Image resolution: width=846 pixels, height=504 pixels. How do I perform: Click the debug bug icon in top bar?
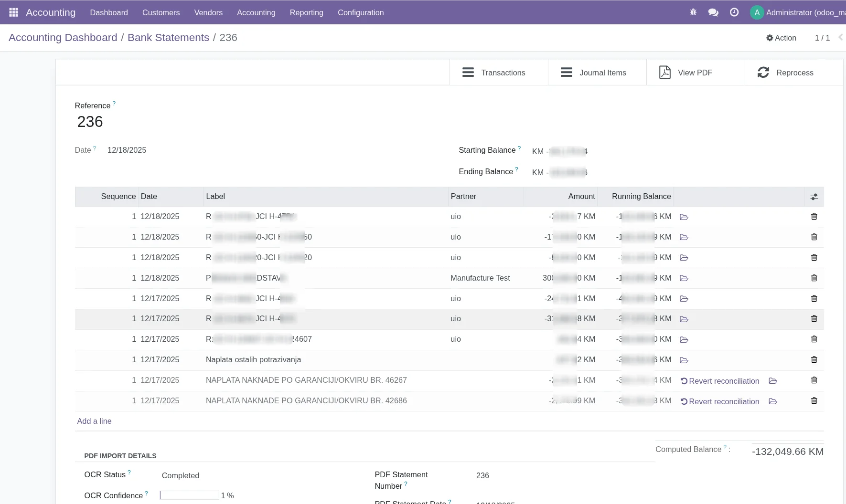point(693,12)
